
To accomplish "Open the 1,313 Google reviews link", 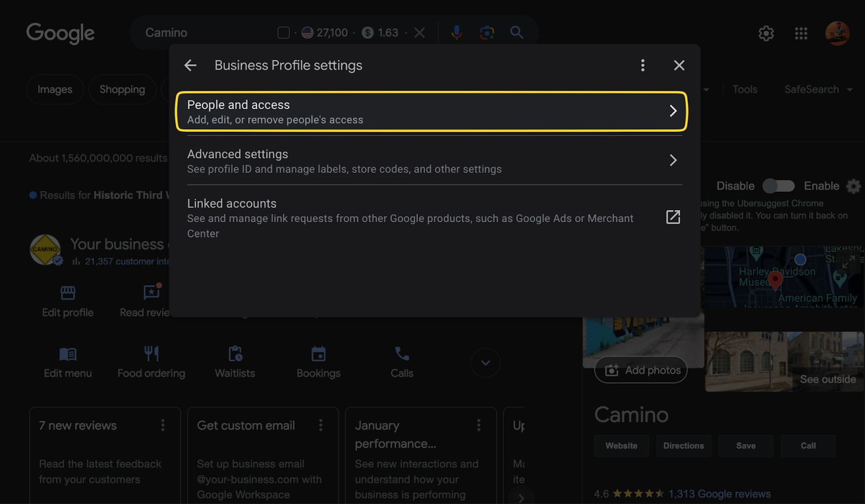I will (720, 494).
